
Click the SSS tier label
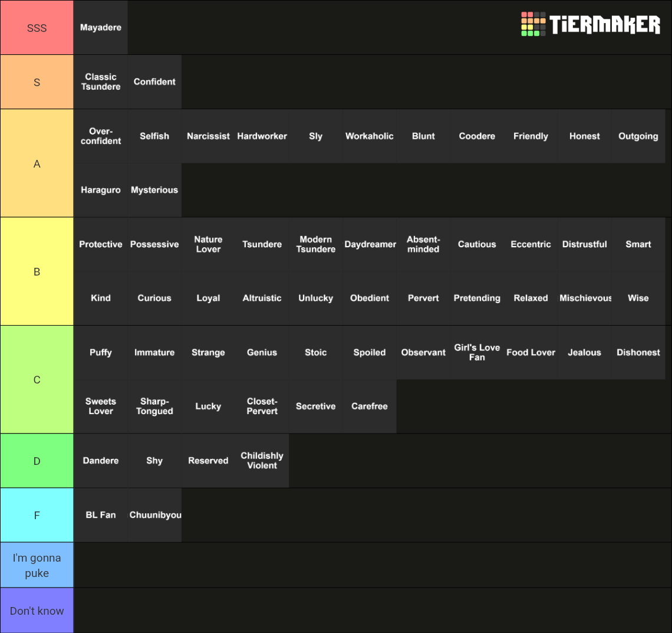(37, 28)
